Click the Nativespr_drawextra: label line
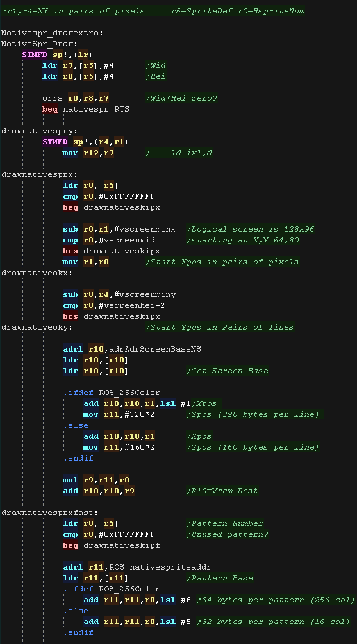Screen dimensions: 357x644 (x=52, y=33)
